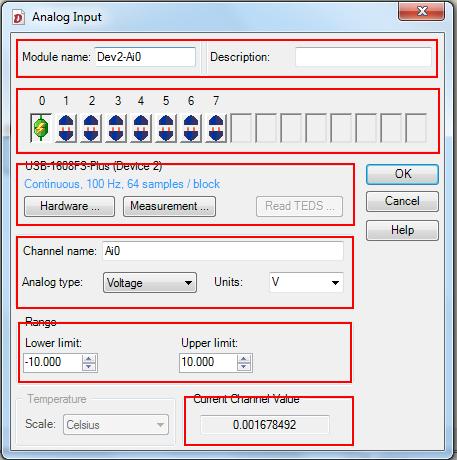Activate channel 5 connector icon

(166, 128)
